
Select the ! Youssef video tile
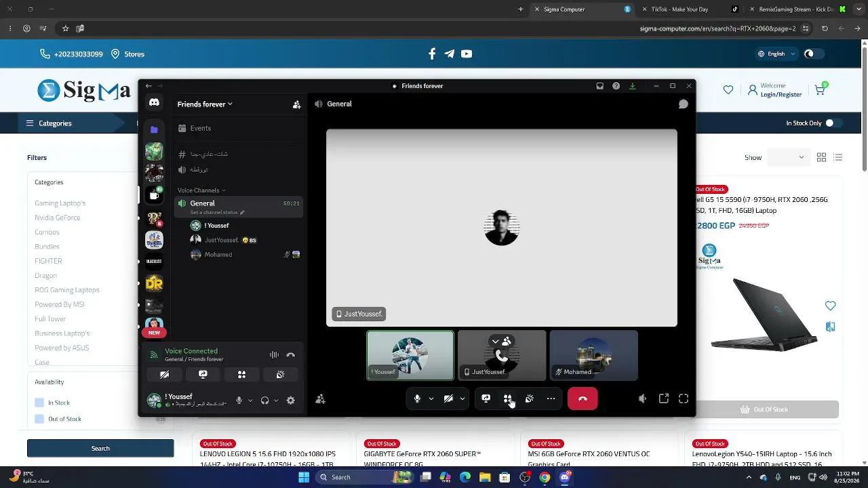pyautogui.click(x=410, y=355)
